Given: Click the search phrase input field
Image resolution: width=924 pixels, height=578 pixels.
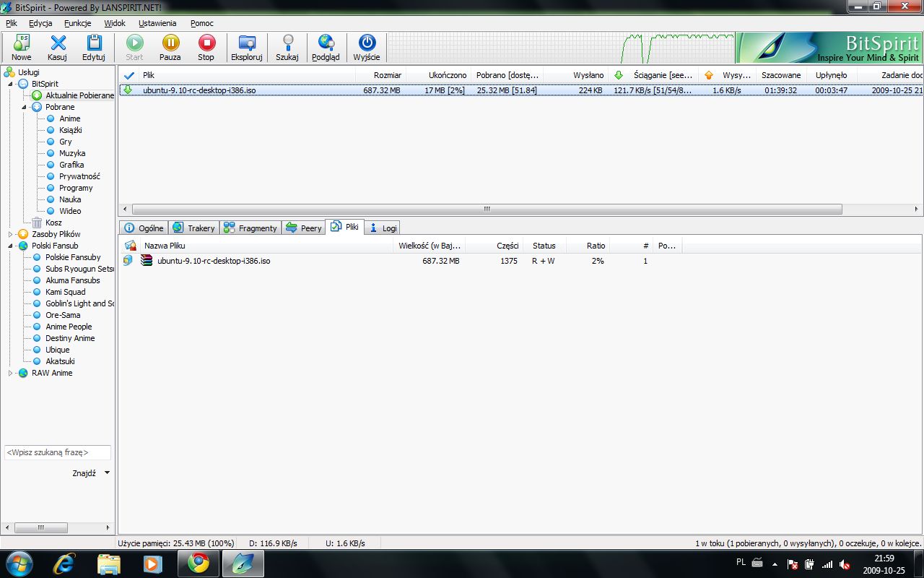Looking at the screenshot, I should point(58,452).
